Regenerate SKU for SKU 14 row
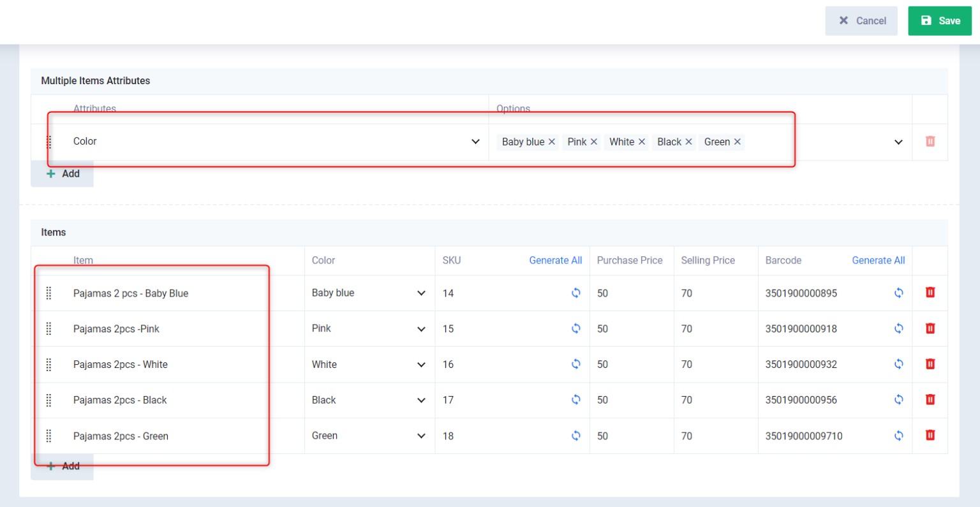Screen dimensions: 980x507 [575, 293]
